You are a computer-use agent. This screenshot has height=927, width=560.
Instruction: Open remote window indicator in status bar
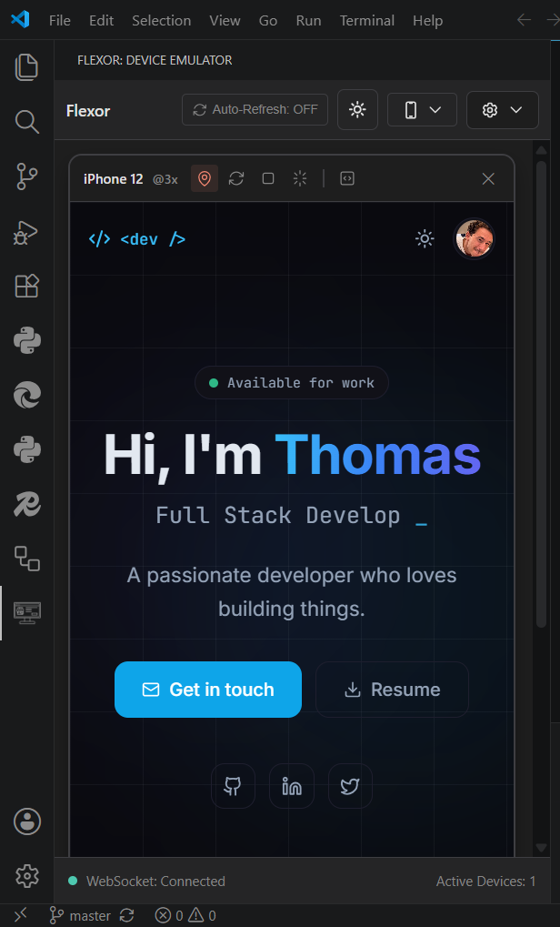(19, 916)
